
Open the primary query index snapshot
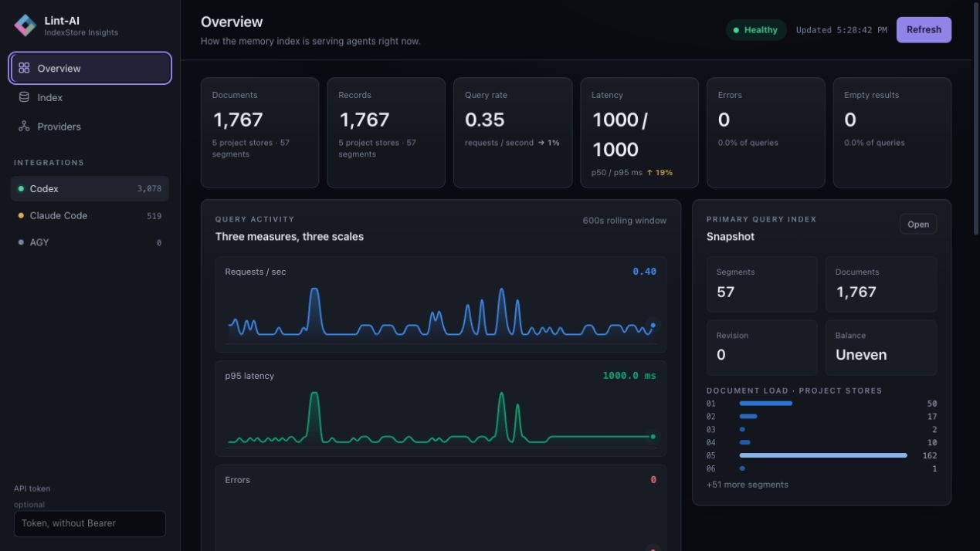[x=918, y=225]
